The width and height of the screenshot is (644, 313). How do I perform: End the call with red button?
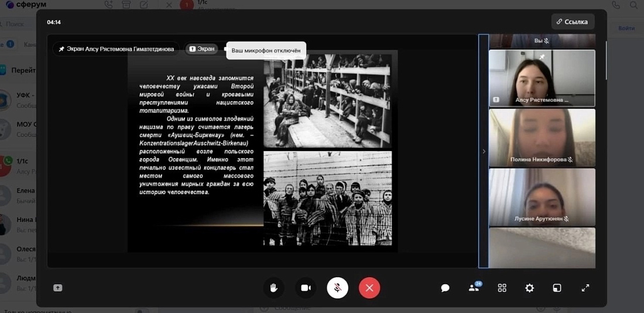point(369,288)
